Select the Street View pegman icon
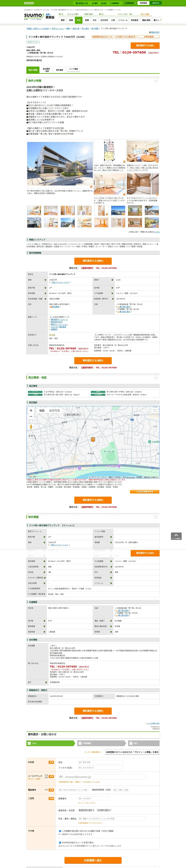The height and width of the screenshot is (868, 186). coord(31,427)
